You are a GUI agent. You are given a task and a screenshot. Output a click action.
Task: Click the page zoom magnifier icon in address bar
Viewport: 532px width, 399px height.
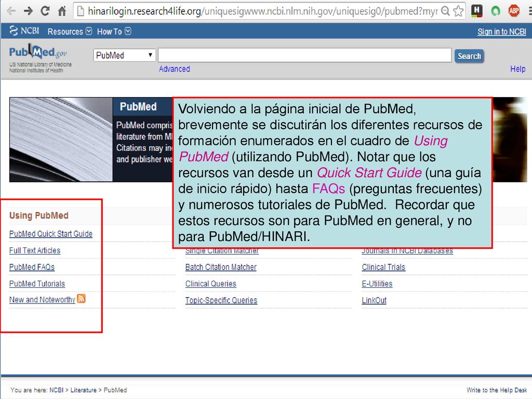(445, 11)
